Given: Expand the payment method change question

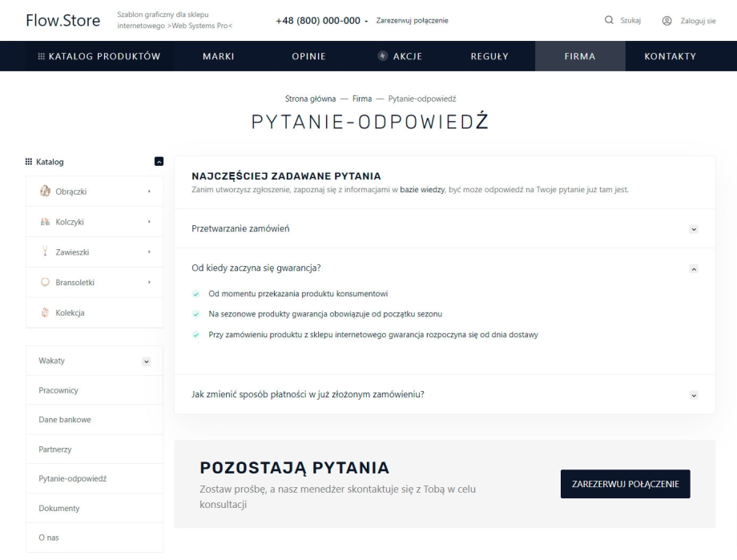Looking at the screenshot, I should point(694,395).
